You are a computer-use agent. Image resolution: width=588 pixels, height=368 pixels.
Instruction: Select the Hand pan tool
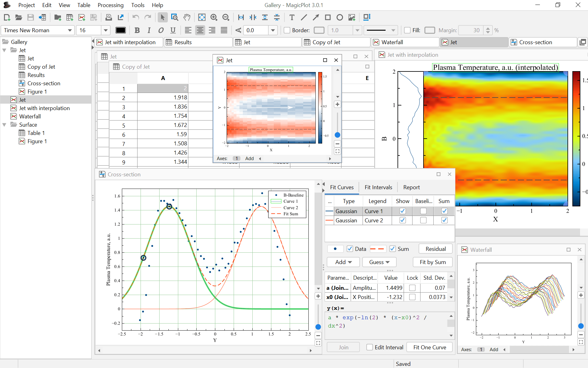click(187, 17)
